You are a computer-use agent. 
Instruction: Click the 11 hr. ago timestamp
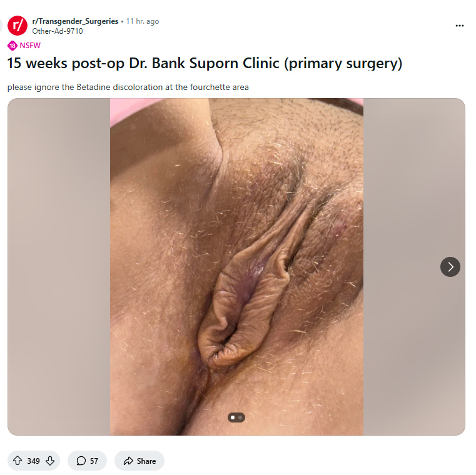click(143, 21)
